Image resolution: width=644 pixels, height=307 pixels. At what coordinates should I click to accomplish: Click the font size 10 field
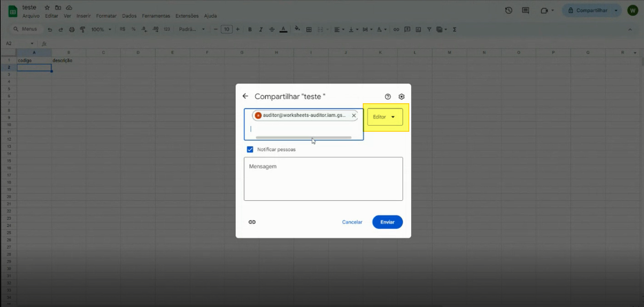point(227,29)
